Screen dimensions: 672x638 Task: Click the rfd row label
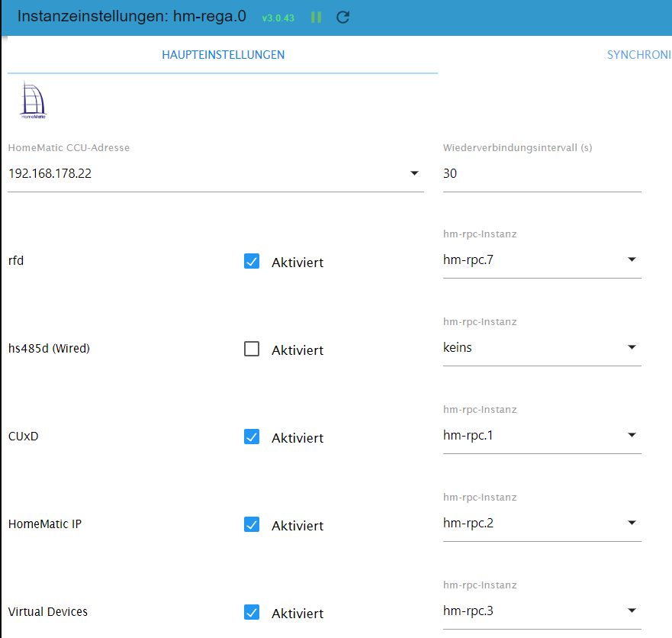click(16, 261)
